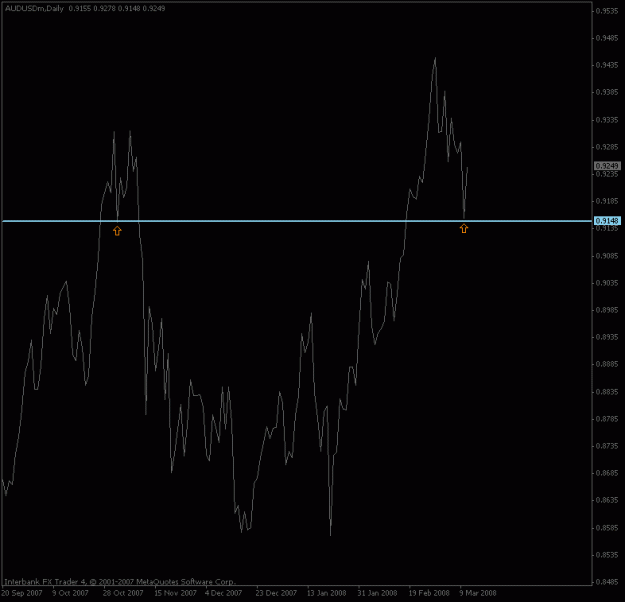The width and height of the screenshot is (625, 602).
Task: Click the 28 Oct 2007 date label
Action: pos(123,593)
